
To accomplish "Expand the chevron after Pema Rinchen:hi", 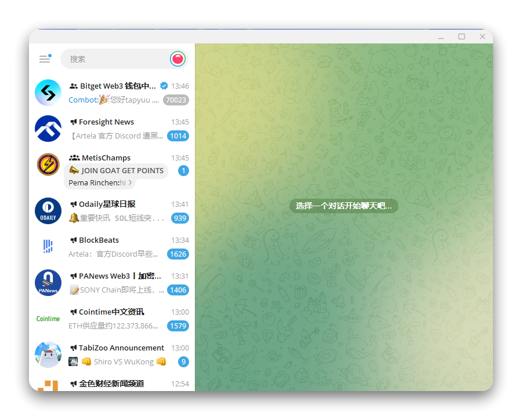I will pos(130,183).
